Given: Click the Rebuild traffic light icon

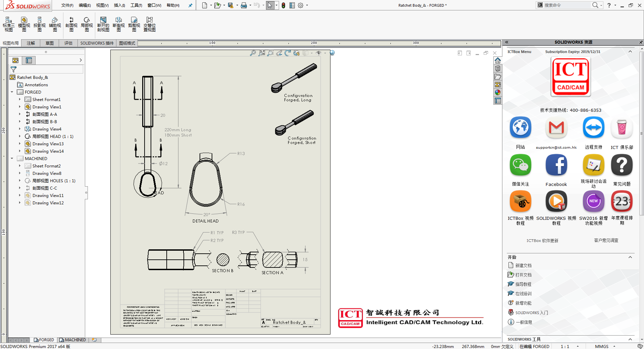Looking at the screenshot, I should tap(283, 5).
